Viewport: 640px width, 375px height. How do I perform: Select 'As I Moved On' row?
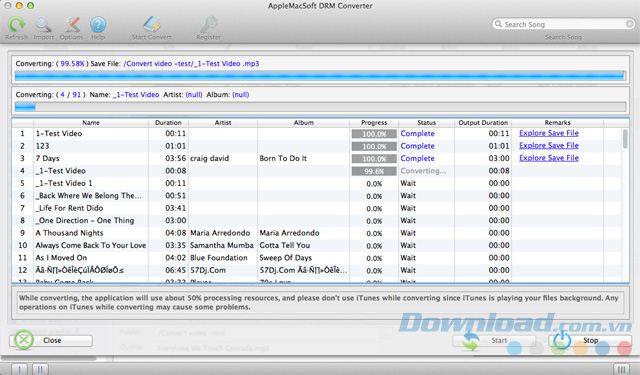316,258
